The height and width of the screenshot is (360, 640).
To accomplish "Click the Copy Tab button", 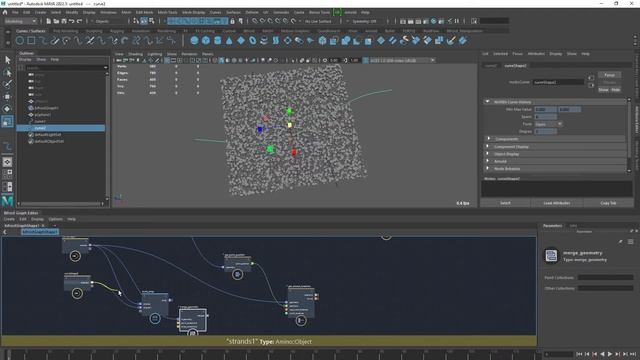I will (x=608, y=203).
